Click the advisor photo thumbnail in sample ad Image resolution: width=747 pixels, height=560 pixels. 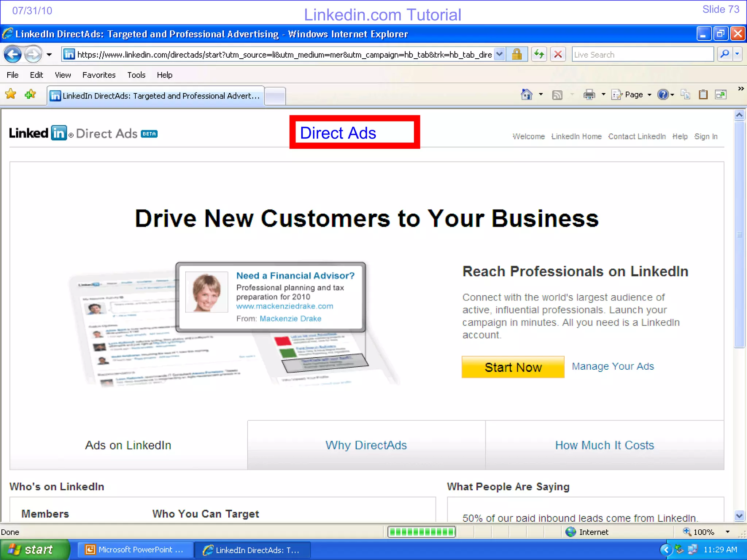[207, 292]
